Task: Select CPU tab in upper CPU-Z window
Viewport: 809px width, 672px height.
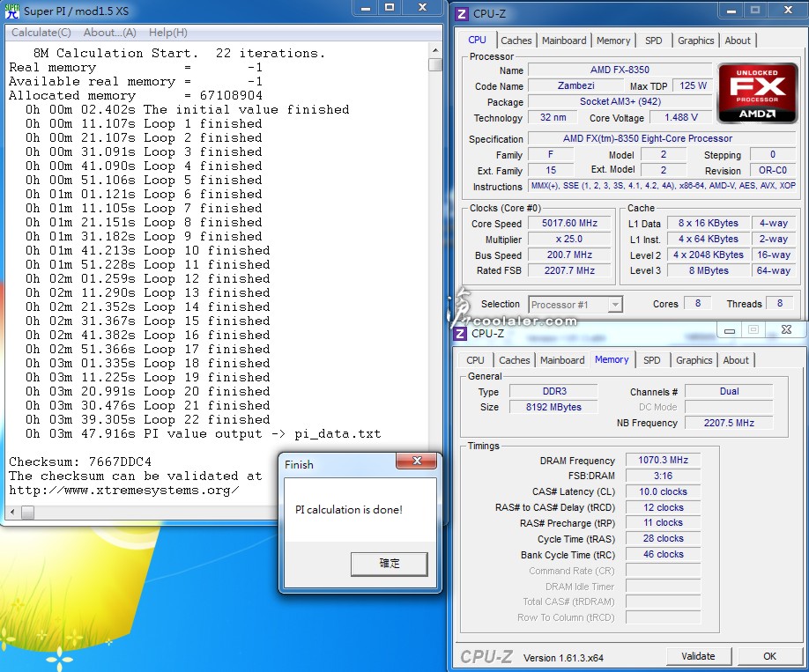Action: pyautogui.click(x=477, y=40)
